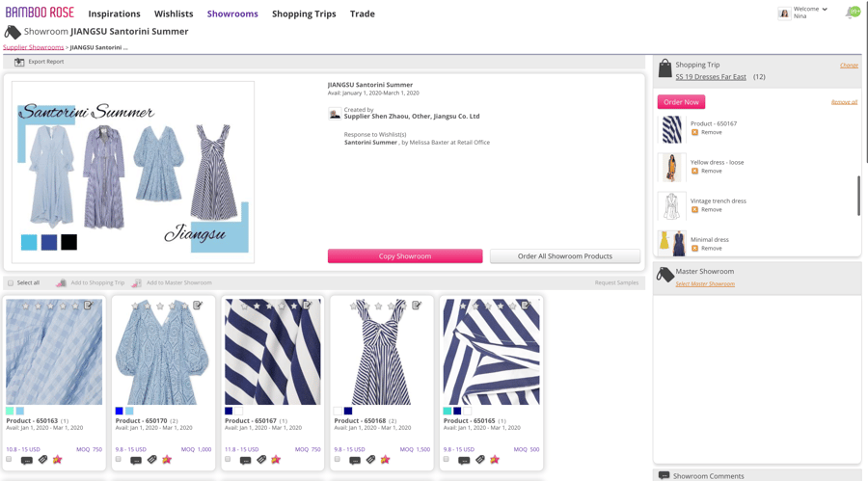Click the comment icon on Product 650165
The width and height of the screenshot is (868, 481).
tap(464, 460)
